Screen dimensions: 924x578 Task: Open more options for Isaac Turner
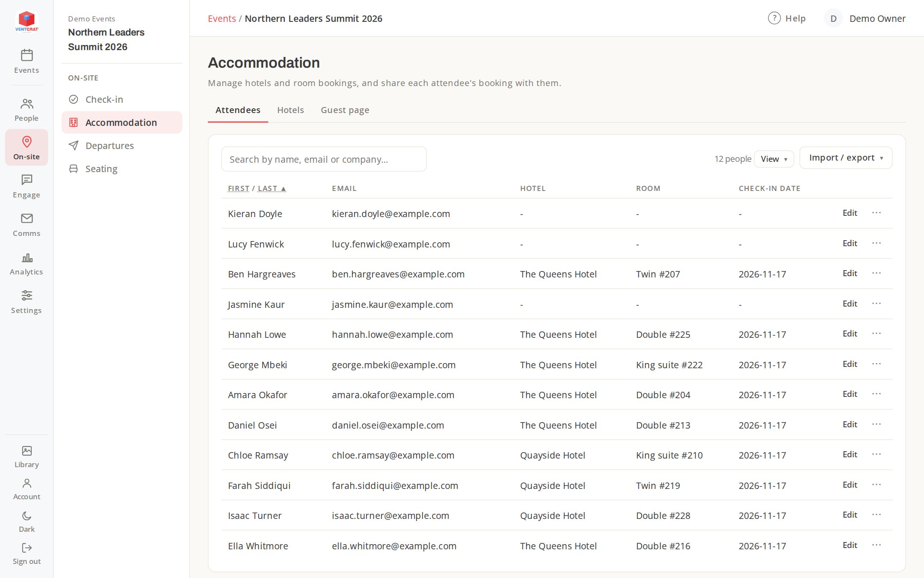click(877, 515)
